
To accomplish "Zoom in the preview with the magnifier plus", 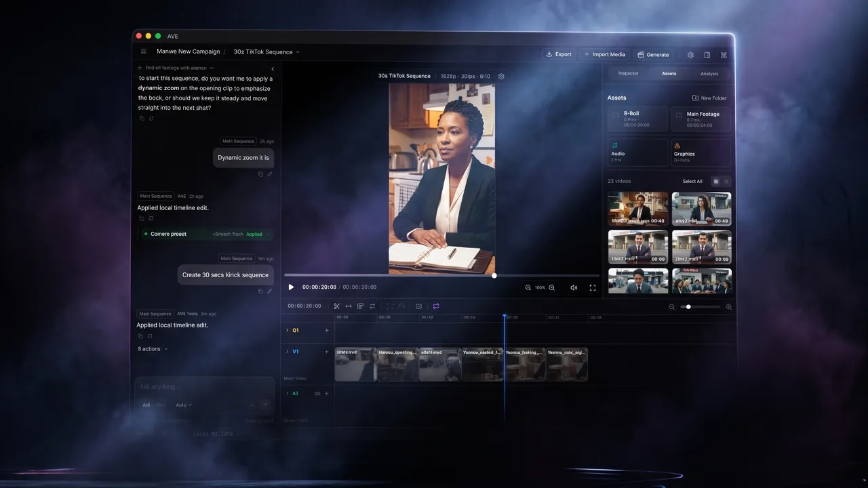I will [551, 287].
